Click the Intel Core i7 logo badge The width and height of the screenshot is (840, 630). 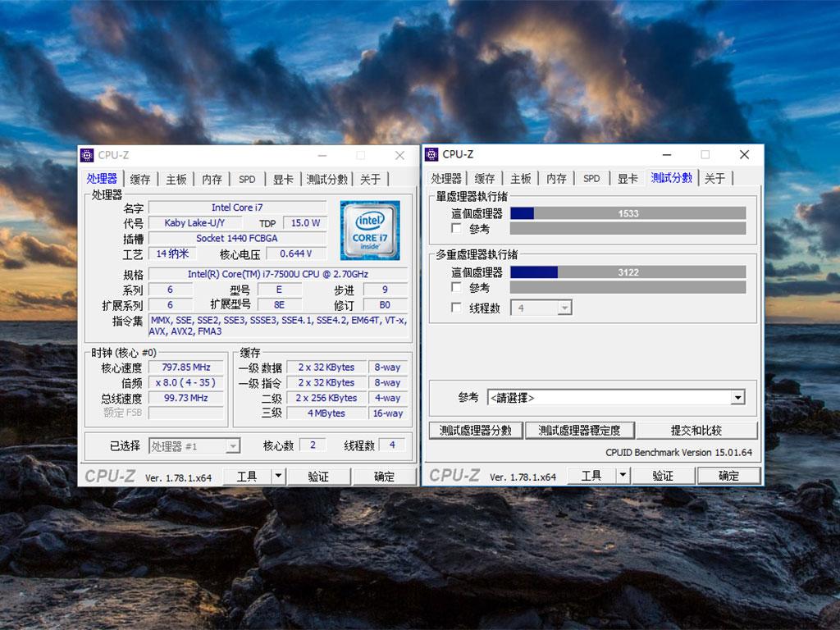click(370, 231)
